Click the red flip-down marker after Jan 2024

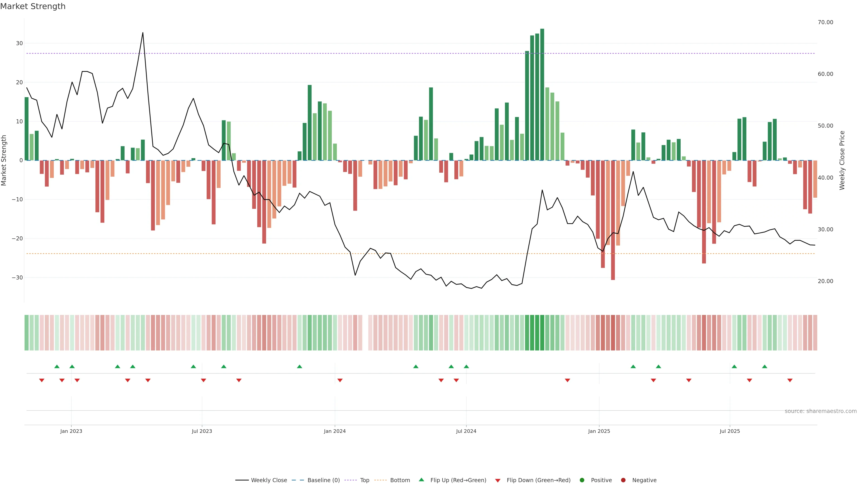click(340, 380)
